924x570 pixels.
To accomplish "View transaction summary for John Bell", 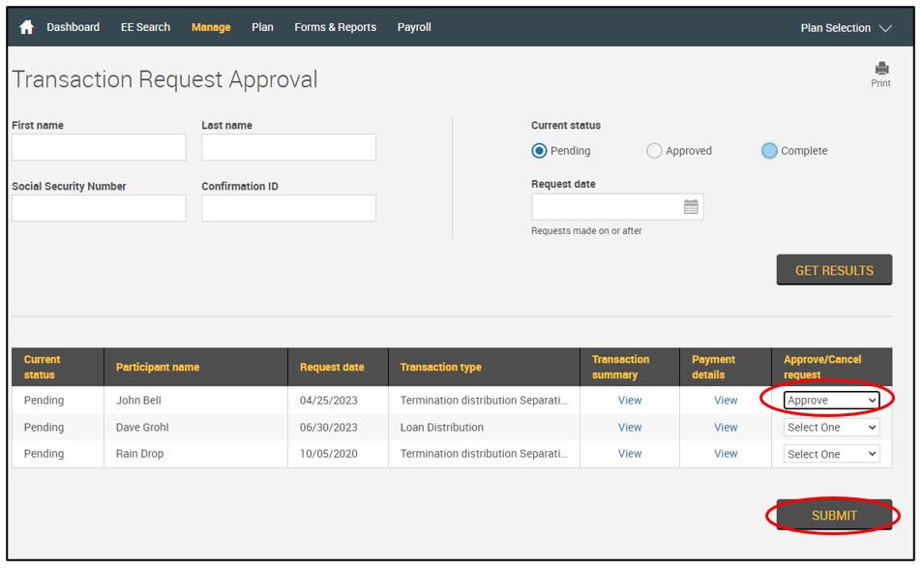I will [x=630, y=401].
